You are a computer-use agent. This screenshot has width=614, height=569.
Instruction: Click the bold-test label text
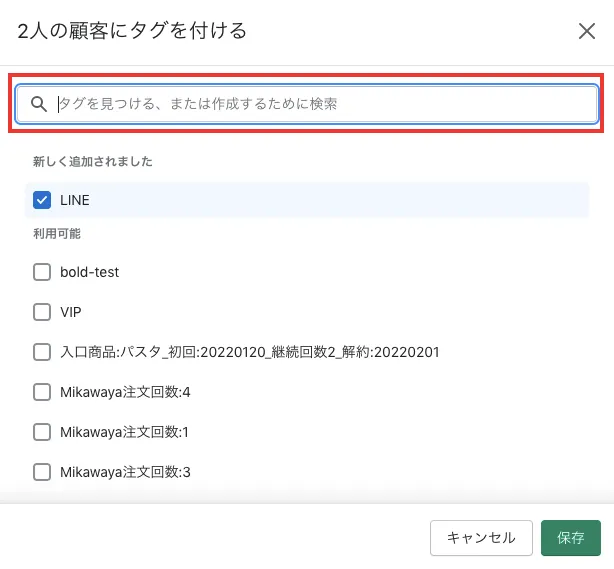(90, 272)
